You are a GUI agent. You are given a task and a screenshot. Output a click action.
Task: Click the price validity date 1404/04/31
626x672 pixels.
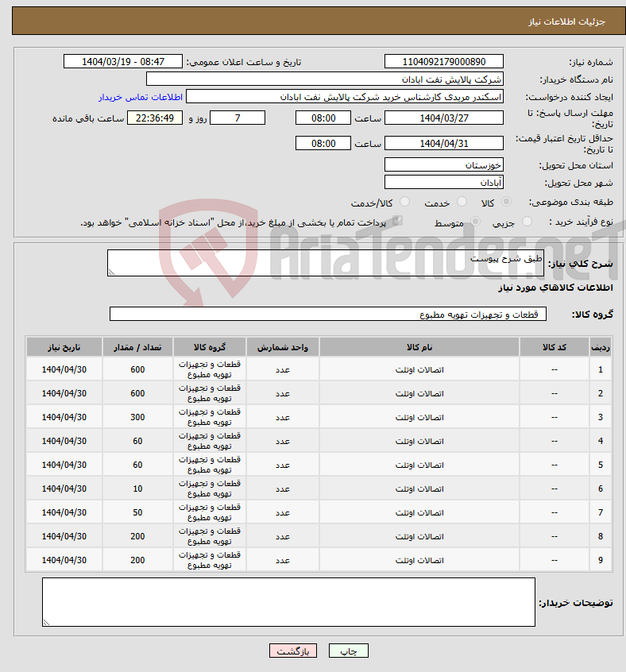[x=444, y=143]
